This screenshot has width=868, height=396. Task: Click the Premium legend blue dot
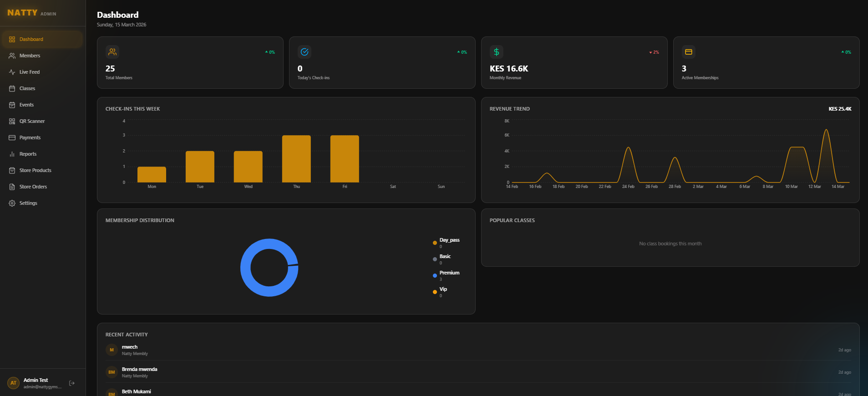click(435, 275)
